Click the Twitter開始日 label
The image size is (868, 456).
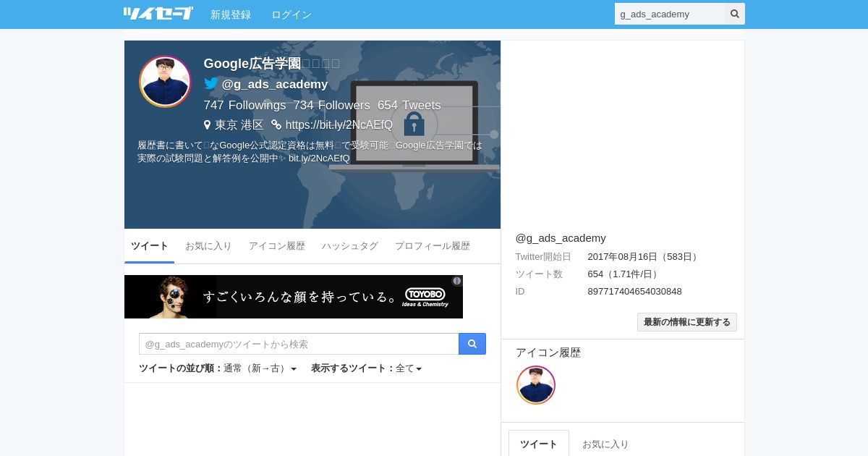click(x=543, y=257)
